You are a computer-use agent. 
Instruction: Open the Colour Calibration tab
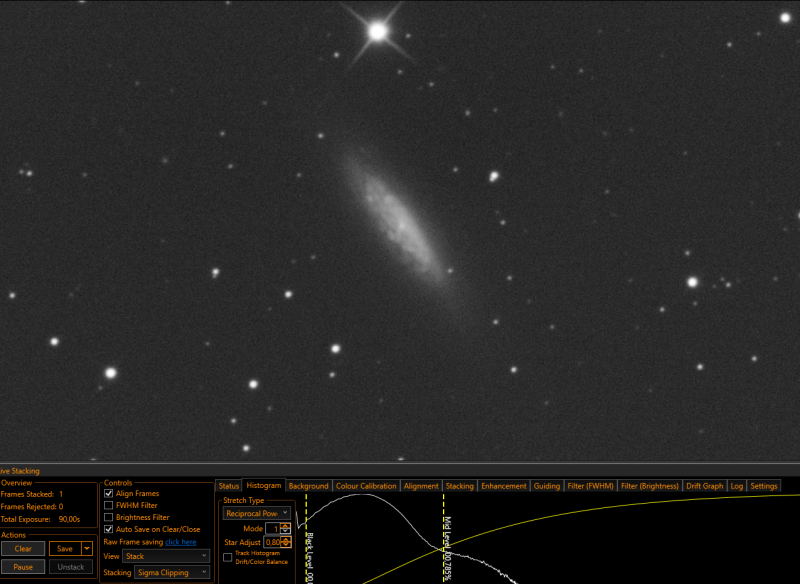click(x=366, y=486)
